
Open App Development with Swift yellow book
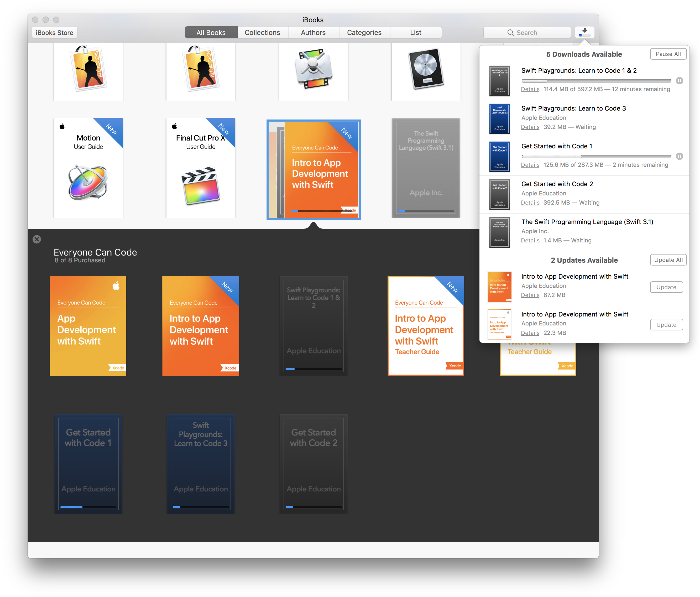pyautogui.click(x=88, y=326)
